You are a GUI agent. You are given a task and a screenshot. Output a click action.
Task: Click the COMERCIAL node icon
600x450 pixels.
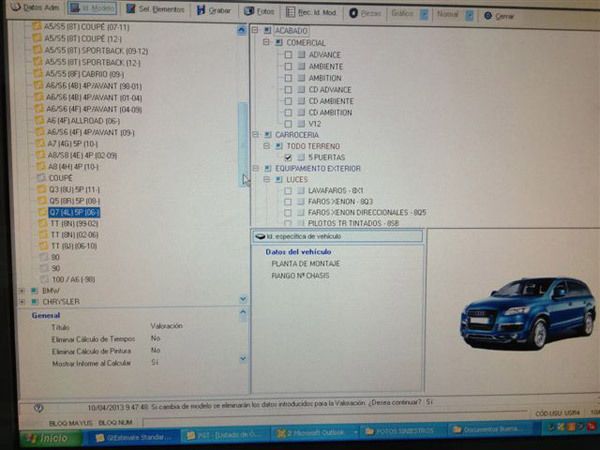(279, 42)
